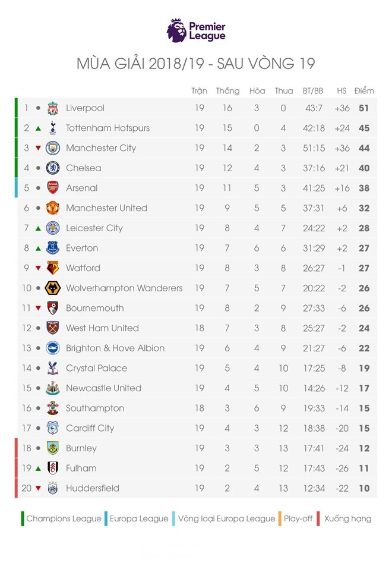The image size is (392, 569).
Task: Click the Europa League legend label
Action: click(x=139, y=518)
